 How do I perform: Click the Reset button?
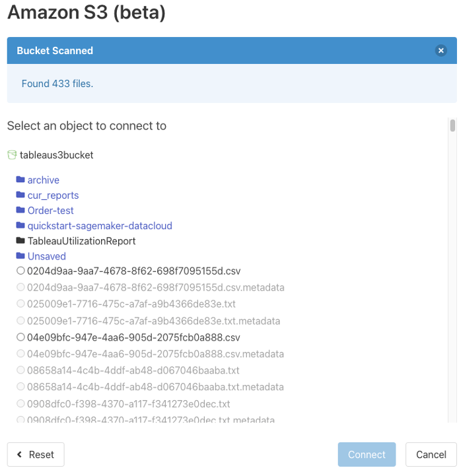(x=36, y=454)
